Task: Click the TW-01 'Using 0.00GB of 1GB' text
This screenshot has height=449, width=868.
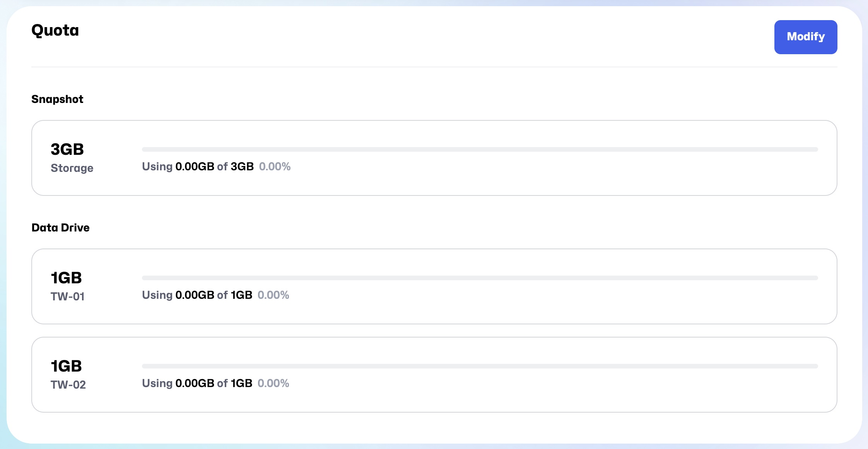Action: (197, 295)
